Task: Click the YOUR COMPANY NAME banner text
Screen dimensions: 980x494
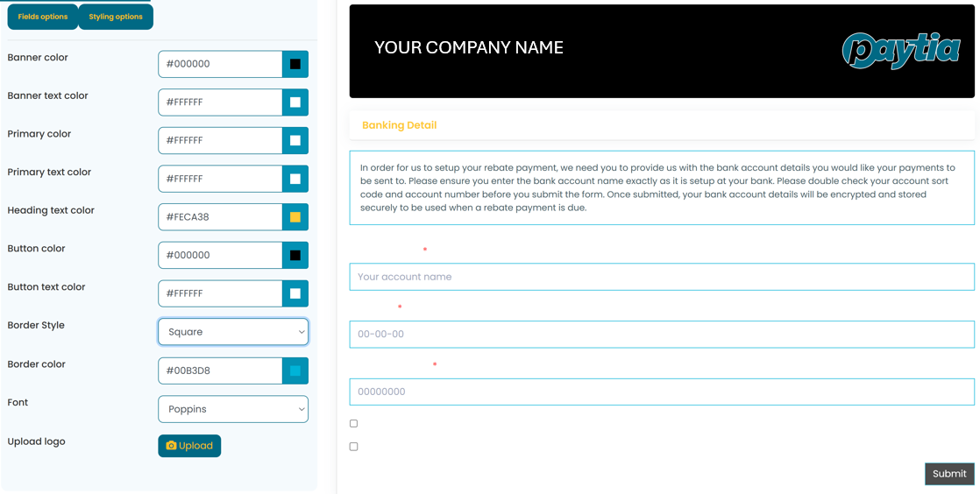Action: (469, 47)
